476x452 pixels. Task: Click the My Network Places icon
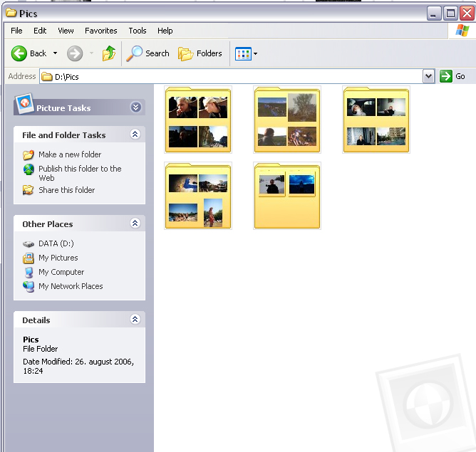click(29, 286)
